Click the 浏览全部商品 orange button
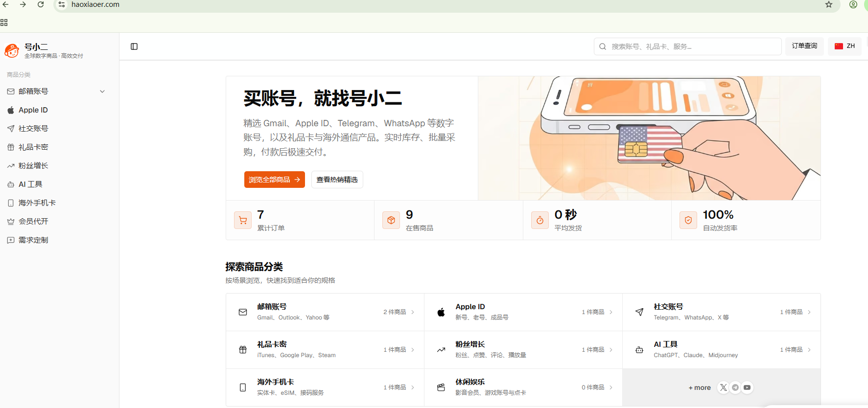 click(275, 180)
